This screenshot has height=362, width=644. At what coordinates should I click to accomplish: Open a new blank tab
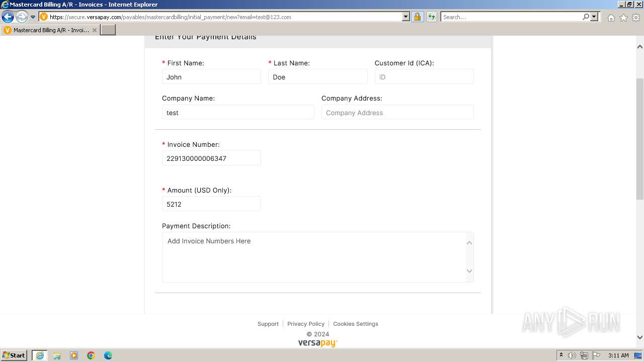pos(108,30)
